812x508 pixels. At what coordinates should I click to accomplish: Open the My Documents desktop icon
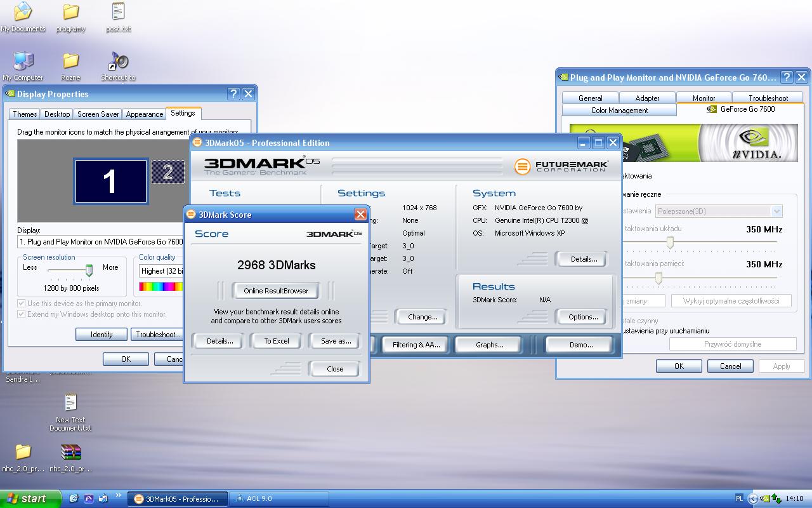coord(23,17)
